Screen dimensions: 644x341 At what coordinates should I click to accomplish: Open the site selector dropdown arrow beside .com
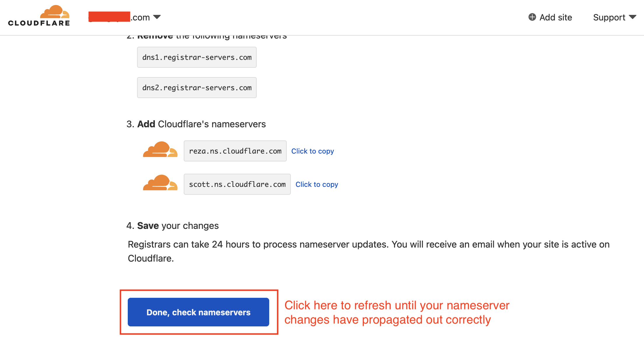pyautogui.click(x=157, y=17)
